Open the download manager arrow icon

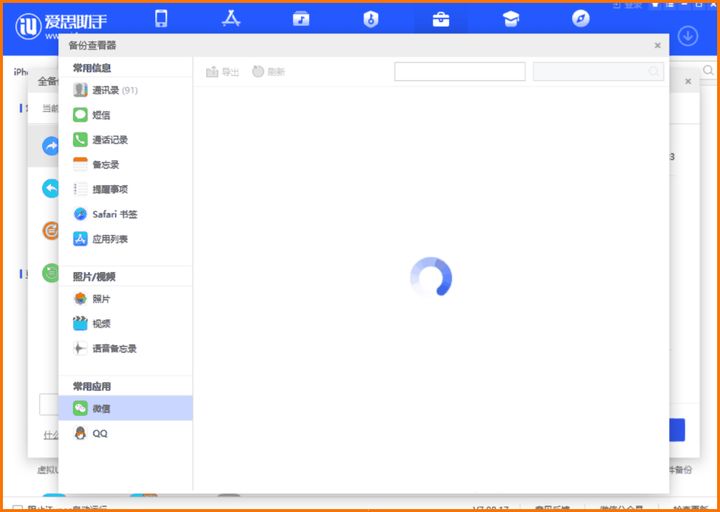(x=688, y=36)
